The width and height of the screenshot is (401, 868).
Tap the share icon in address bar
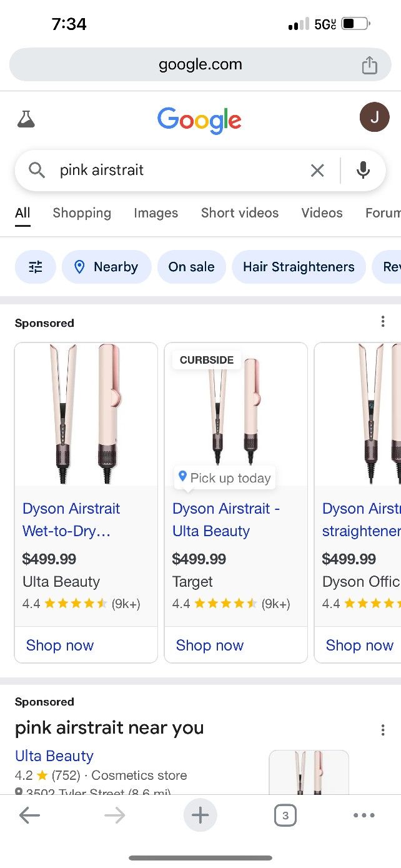click(370, 65)
